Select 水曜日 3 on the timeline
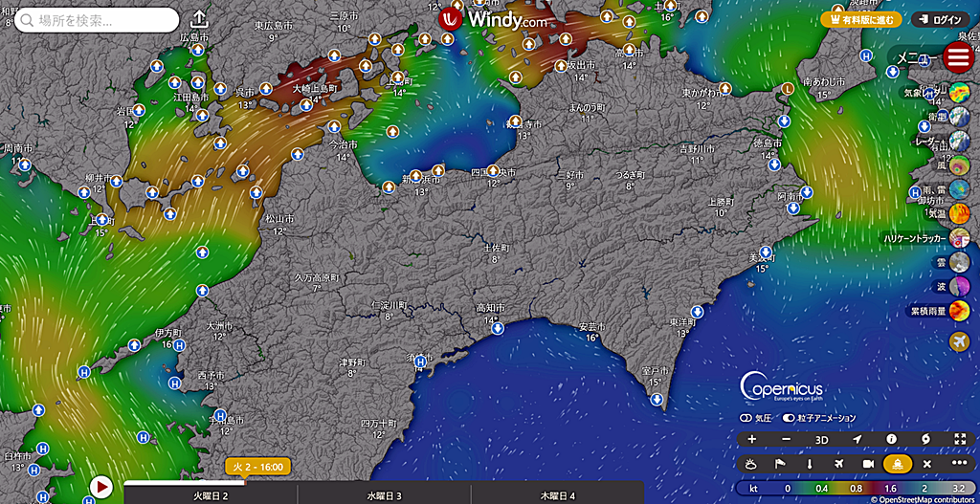The width and height of the screenshot is (980, 504). [x=384, y=495]
